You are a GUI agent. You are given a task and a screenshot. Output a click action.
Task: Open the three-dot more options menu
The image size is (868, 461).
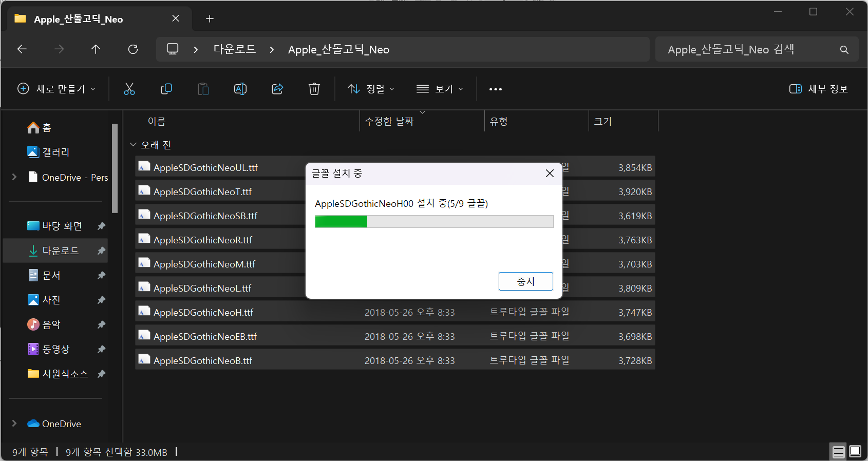496,89
